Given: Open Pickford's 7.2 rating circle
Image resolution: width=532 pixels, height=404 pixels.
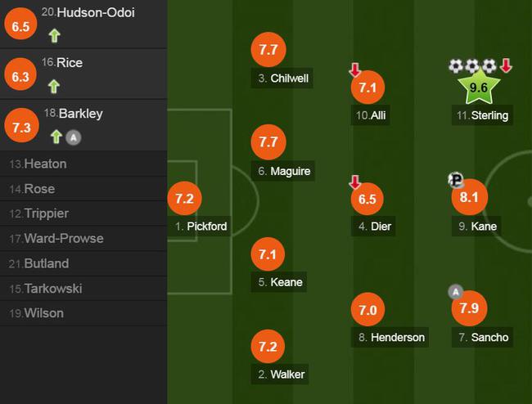Looking at the screenshot, I should pos(185,198).
